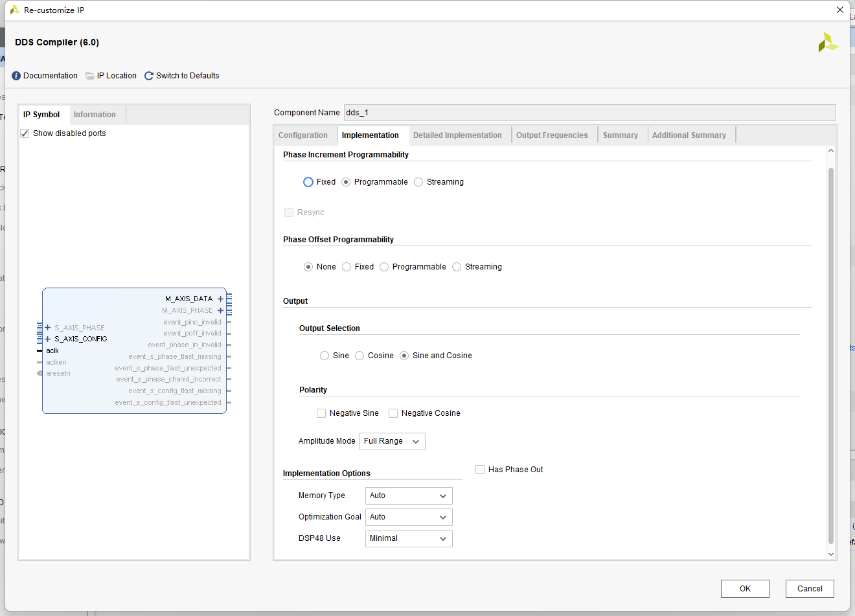
Task: Open the Optimization Goal dropdown
Action: (x=409, y=517)
